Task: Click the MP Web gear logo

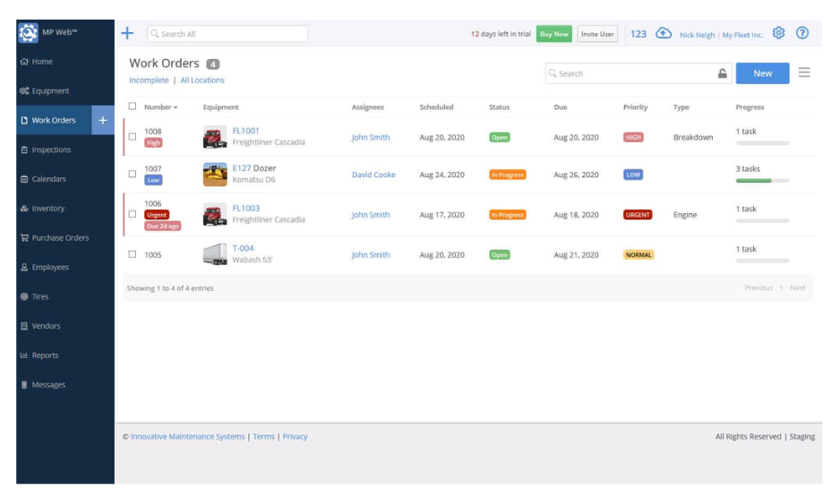Action: tap(29, 33)
